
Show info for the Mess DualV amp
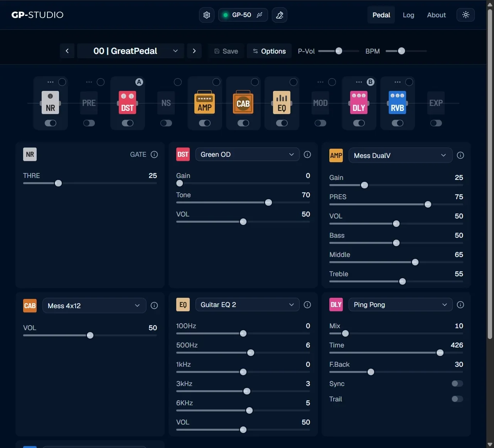click(460, 155)
